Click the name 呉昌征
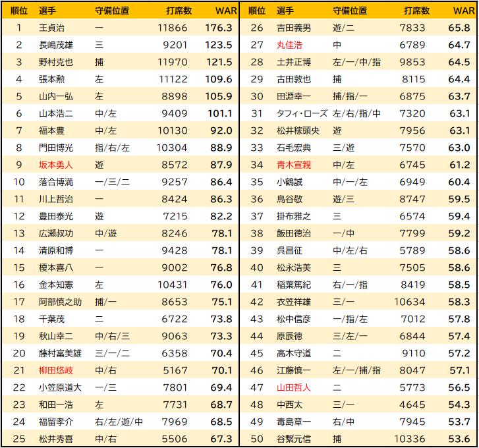The height and width of the screenshot is (448, 479). click(290, 250)
